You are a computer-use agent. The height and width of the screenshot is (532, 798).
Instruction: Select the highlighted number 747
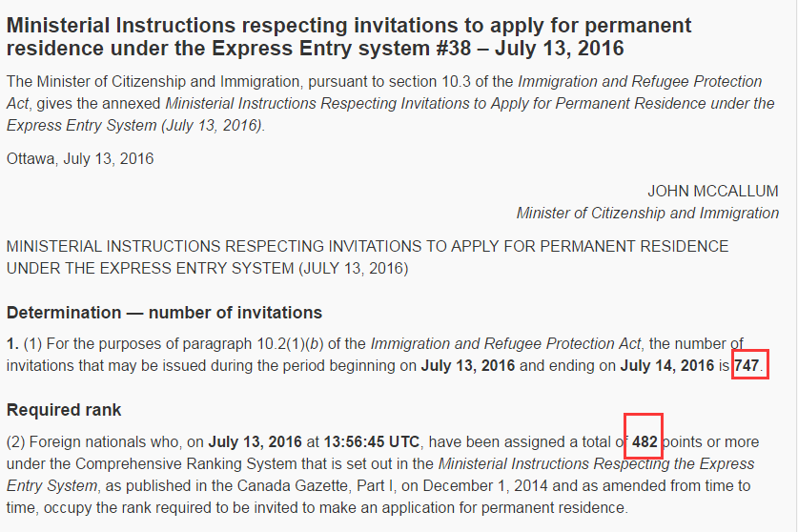(x=747, y=365)
